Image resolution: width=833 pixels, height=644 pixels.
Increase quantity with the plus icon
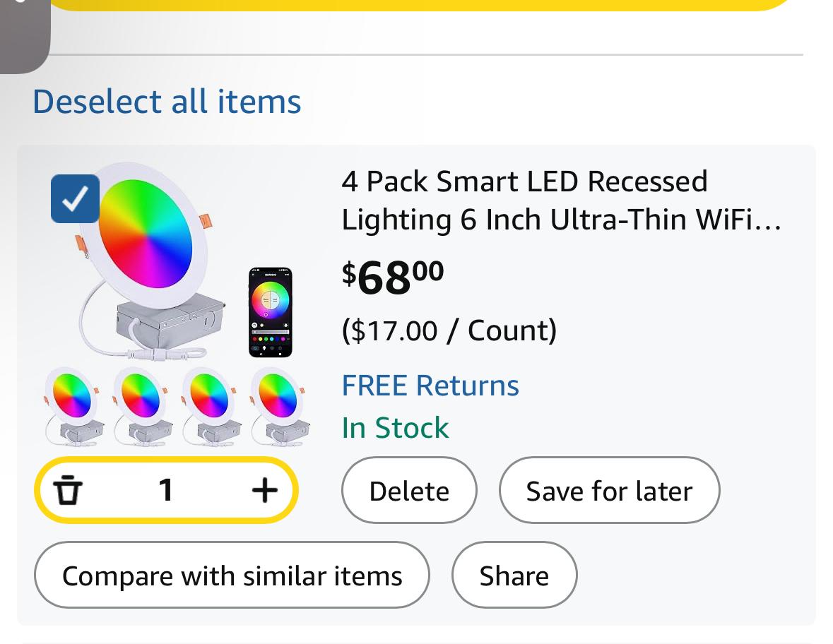click(x=264, y=490)
